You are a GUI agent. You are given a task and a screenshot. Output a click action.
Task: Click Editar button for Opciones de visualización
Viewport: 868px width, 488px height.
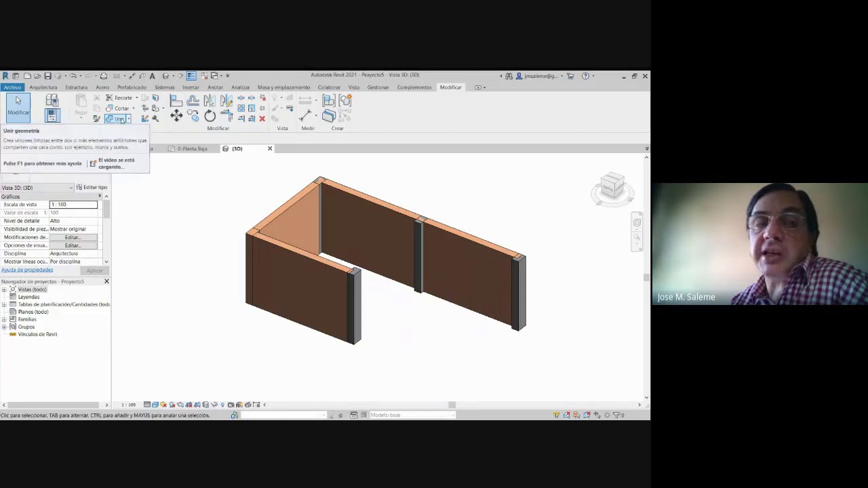73,245
